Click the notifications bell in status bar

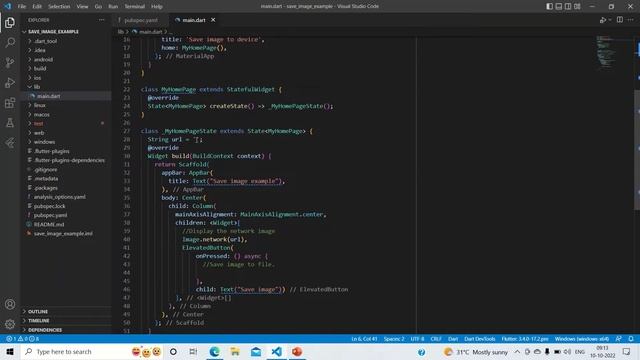point(631,339)
